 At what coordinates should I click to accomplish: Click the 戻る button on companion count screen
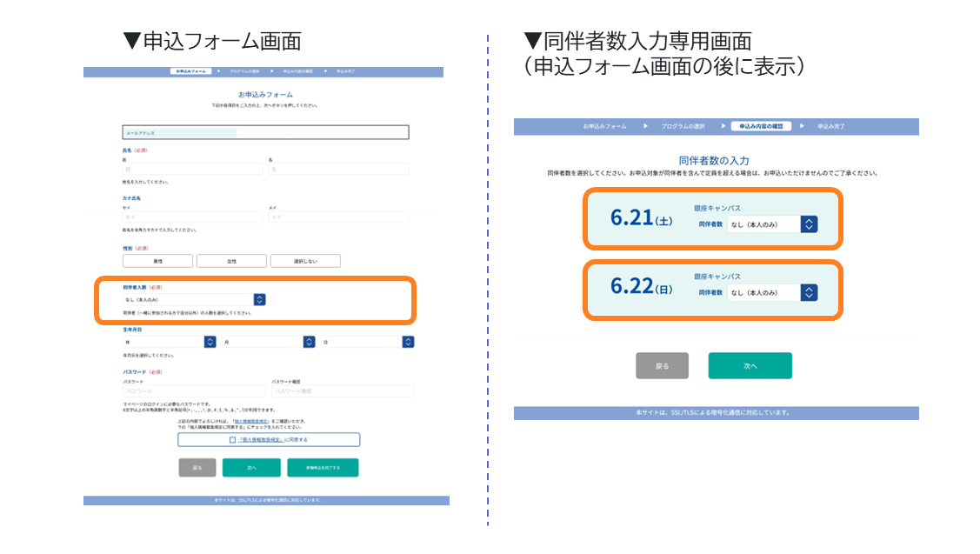pos(662,366)
